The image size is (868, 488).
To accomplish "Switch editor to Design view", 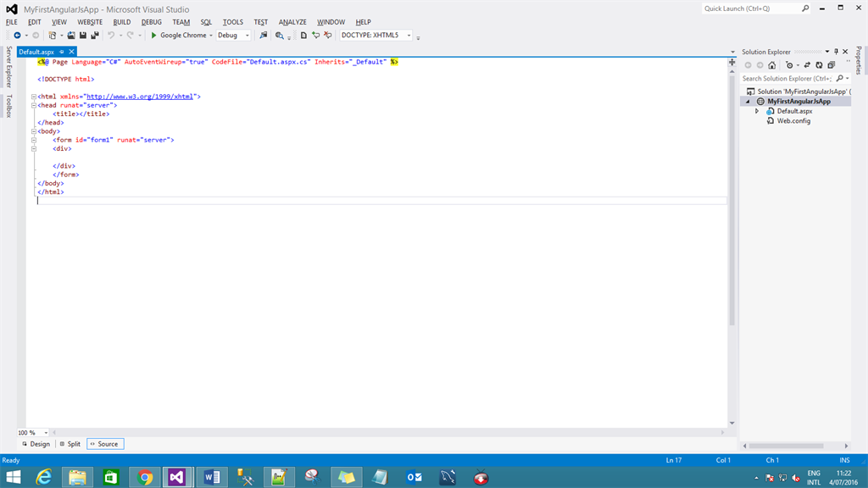I will click(36, 444).
